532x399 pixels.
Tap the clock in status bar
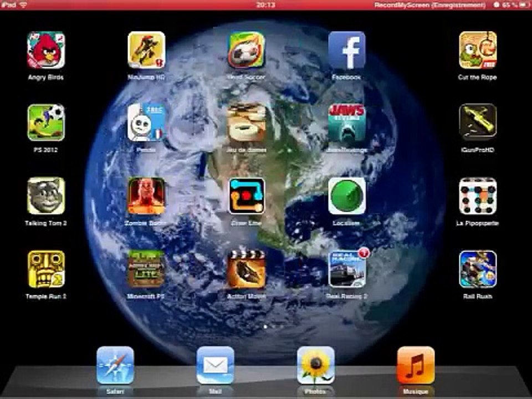(265, 5)
